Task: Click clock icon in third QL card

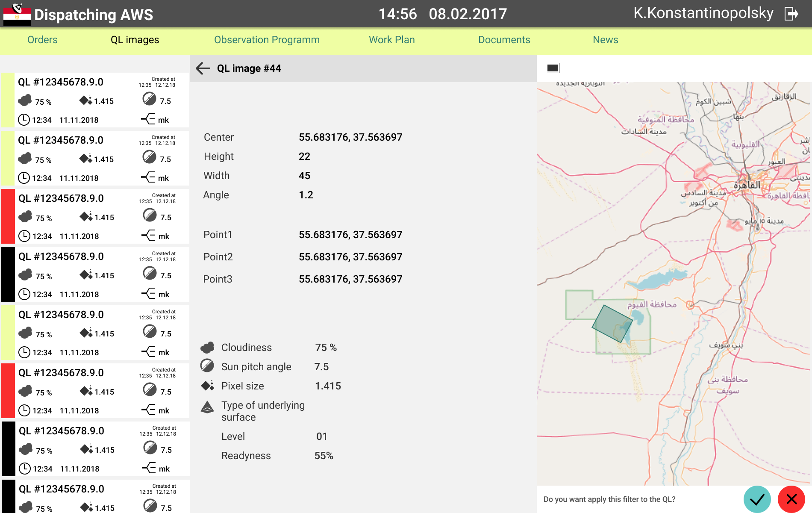Action: [24, 236]
